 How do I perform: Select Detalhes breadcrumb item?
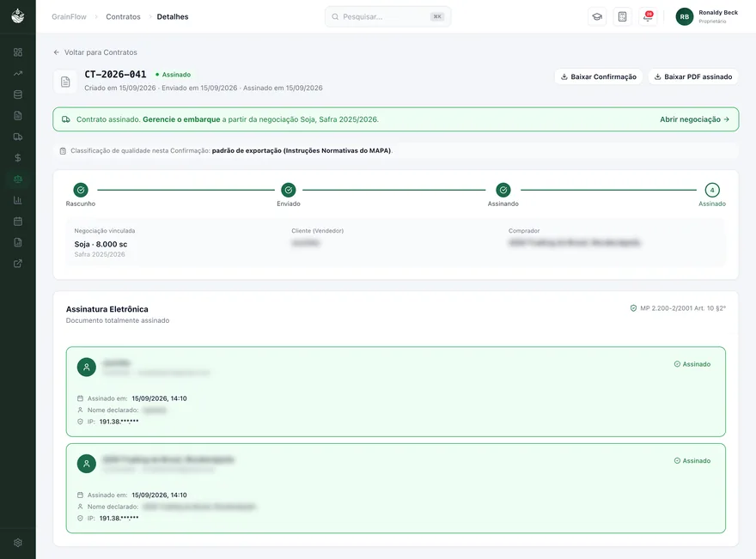click(173, 17)
